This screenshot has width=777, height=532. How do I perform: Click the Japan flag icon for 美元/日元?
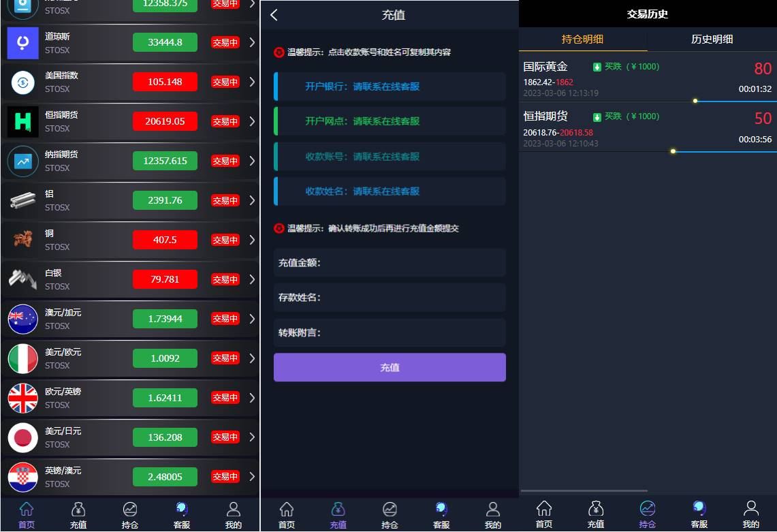point(22,437)
